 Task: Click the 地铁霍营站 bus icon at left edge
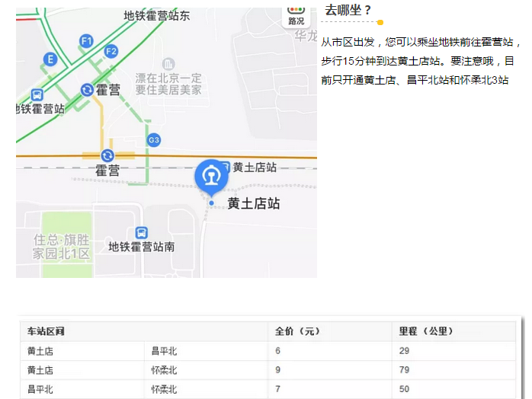(37, 95)
